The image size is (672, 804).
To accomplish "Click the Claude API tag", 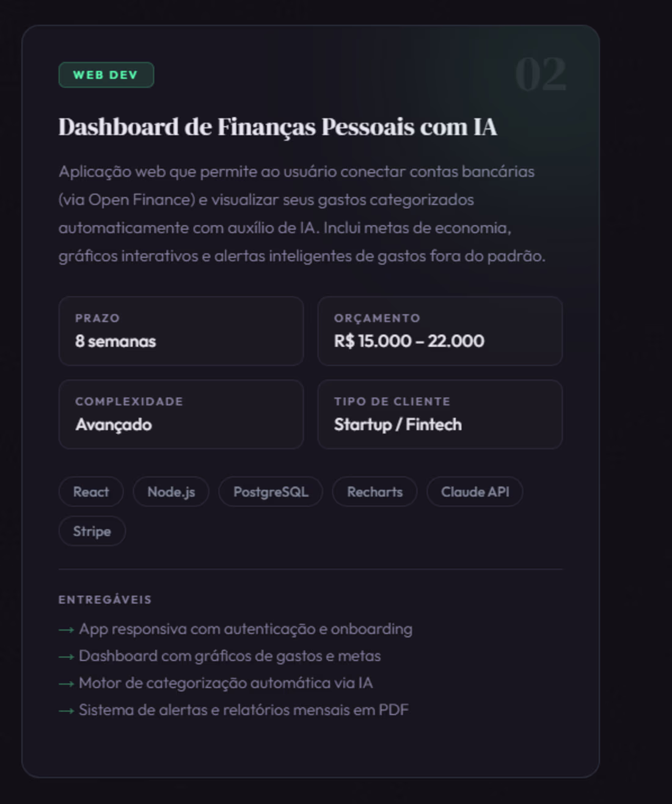I will click(475, 492).
